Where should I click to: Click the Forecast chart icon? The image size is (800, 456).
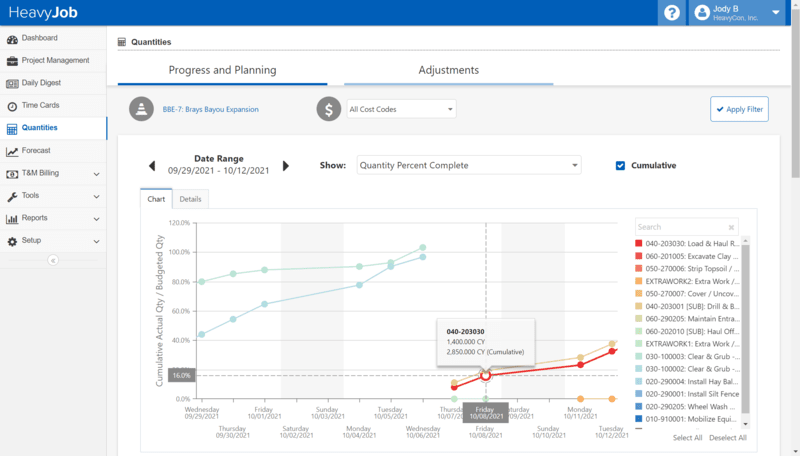12,151
